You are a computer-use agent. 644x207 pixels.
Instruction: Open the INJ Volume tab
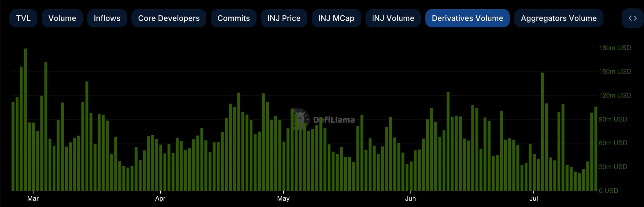[x=393, y=18]
